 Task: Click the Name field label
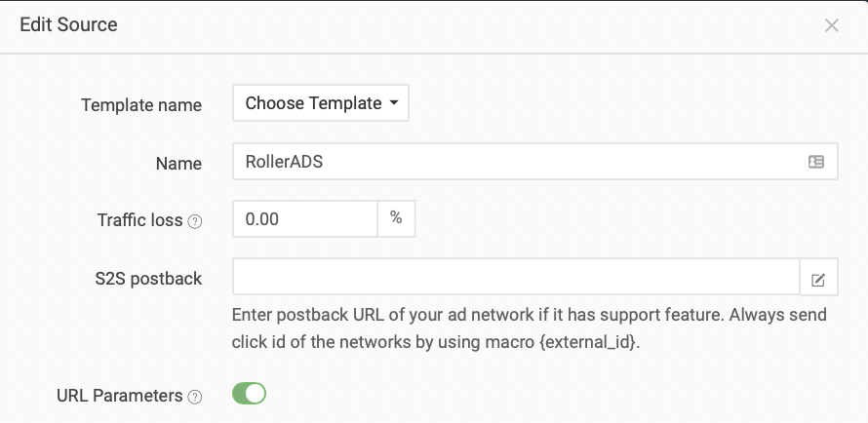[178, 164]
